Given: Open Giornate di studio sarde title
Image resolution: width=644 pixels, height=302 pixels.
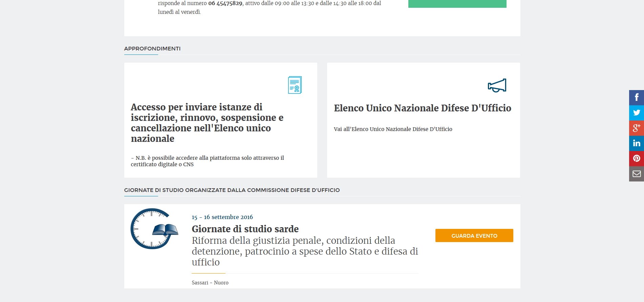Looking at the screenshot, I should 245,229.
